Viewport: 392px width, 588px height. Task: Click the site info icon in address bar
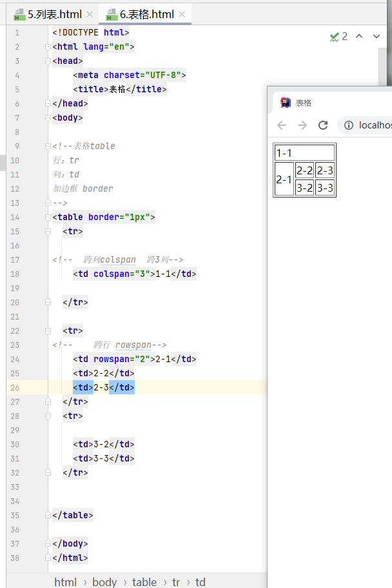(x=349, y=125)
